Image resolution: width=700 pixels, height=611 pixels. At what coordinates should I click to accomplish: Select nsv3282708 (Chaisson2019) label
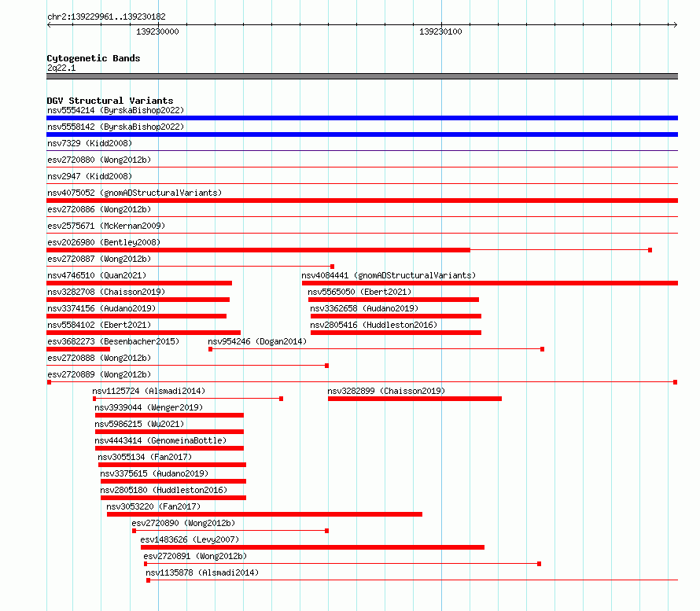[106, 292]
